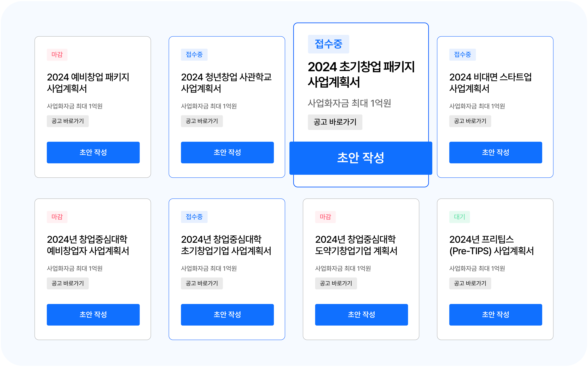Click 초안 작성 on 청년창업 사관학교 card
This screenshot has height=367, width=588.
[x=227, y=152]
